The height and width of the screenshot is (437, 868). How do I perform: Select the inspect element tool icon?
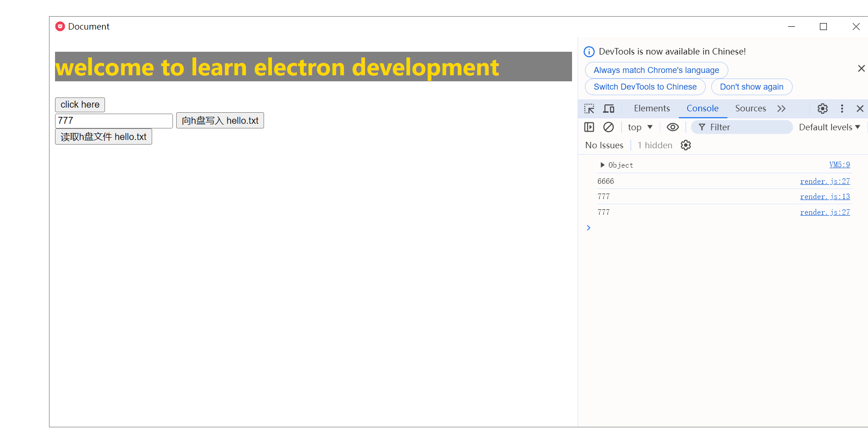[589, 109]
